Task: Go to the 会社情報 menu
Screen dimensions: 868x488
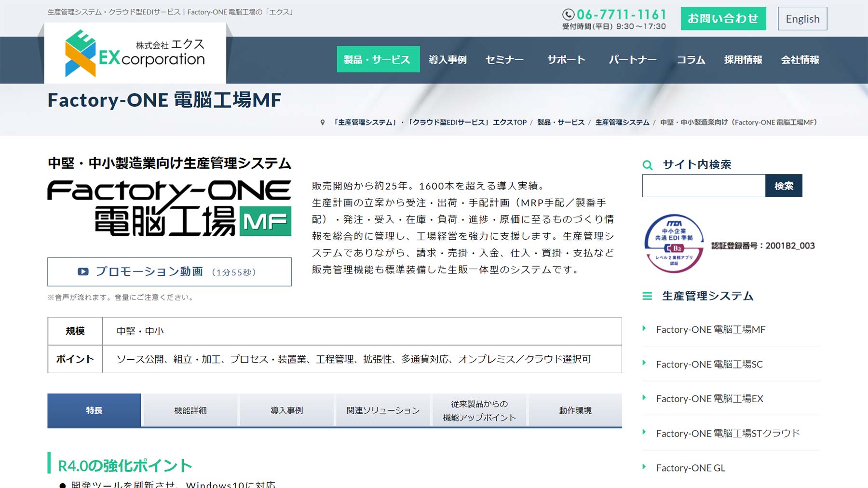Action: coord(800,59)
